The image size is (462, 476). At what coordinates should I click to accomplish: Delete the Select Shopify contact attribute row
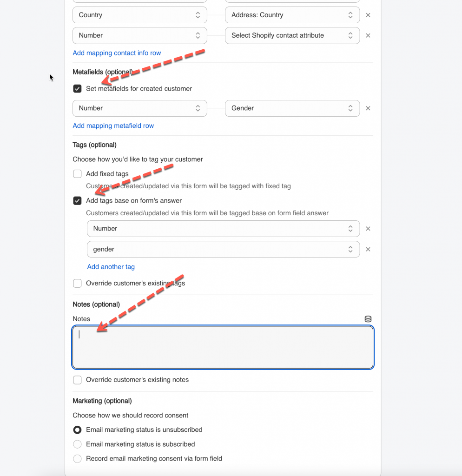click(368, 35)
